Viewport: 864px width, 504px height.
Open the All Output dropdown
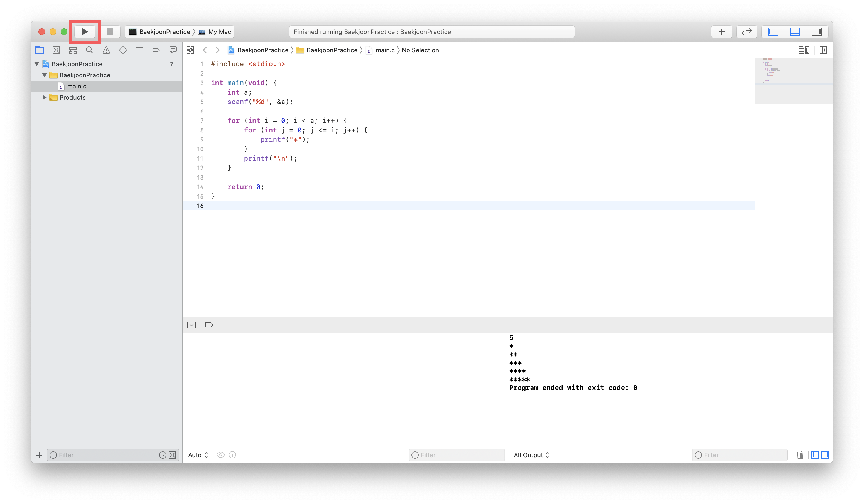[x=531, y=455]
